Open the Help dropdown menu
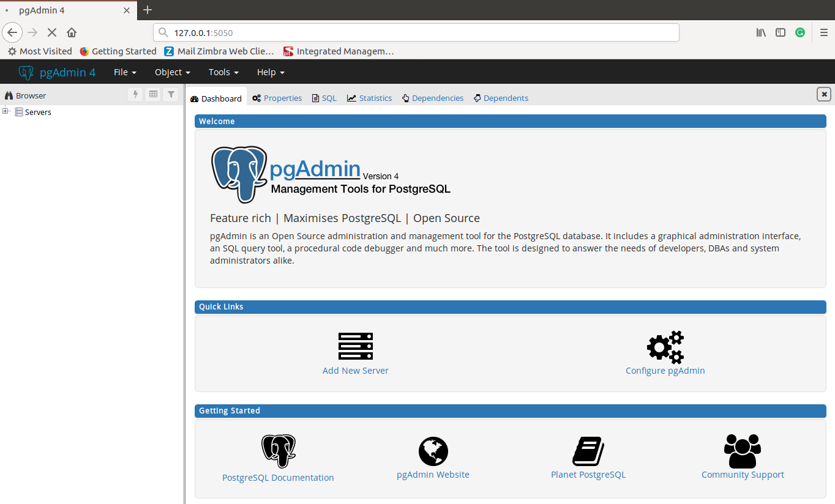The image size is (835, 504). click(271, 72)
